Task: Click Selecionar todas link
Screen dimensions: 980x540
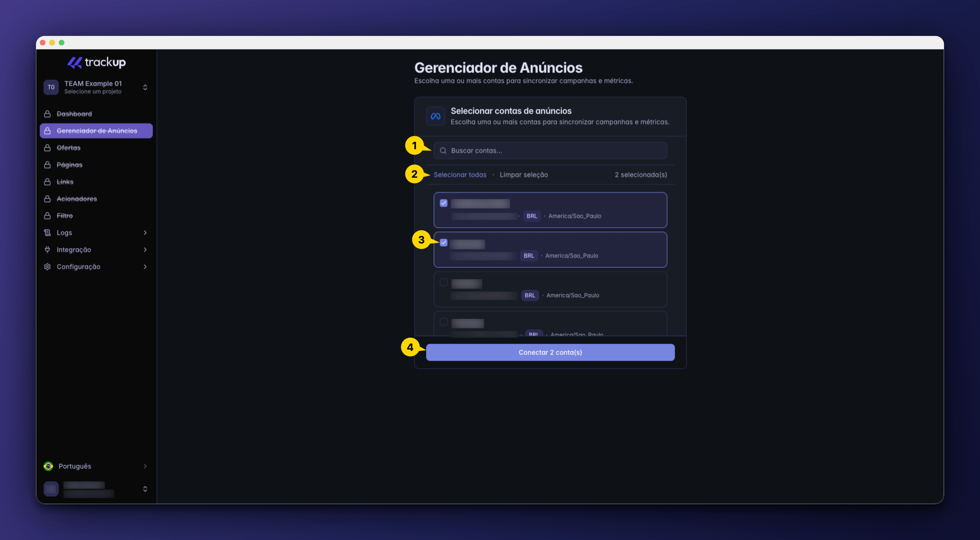Action: (x=460, y=174)
